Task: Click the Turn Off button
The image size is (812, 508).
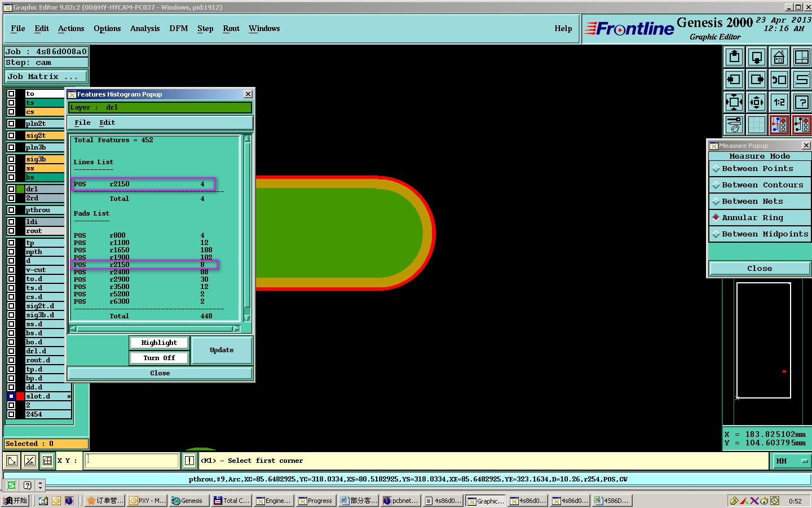Action: [x=159, y=358]
